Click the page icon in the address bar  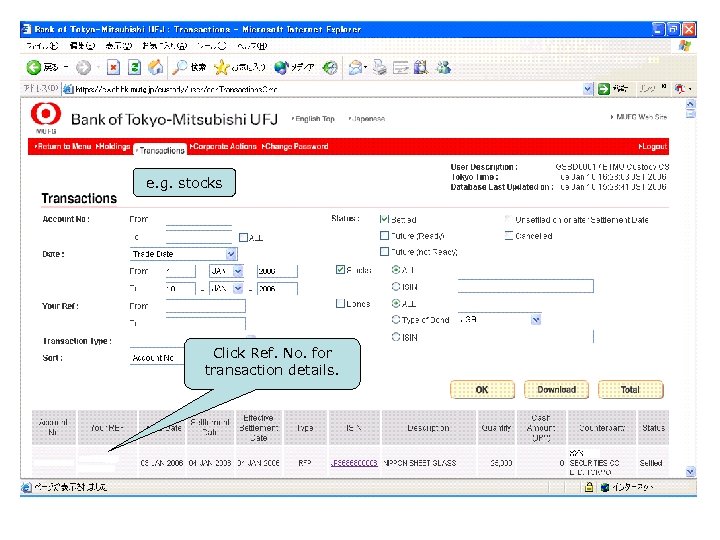coord(68,89)
